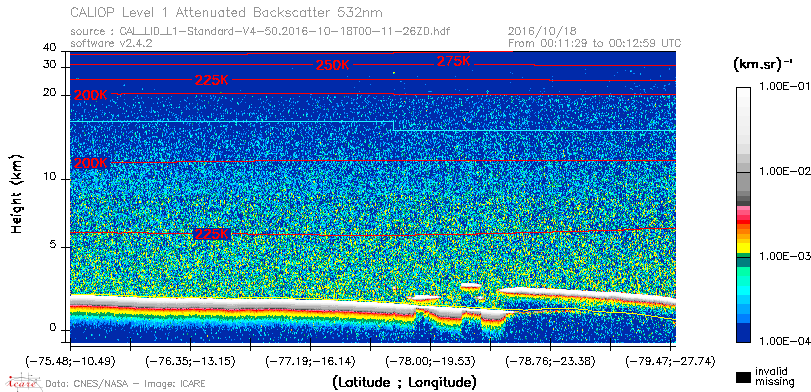Click the '200K' label near 11 km
The image size is (811, 392).
(x=91, y=163)
